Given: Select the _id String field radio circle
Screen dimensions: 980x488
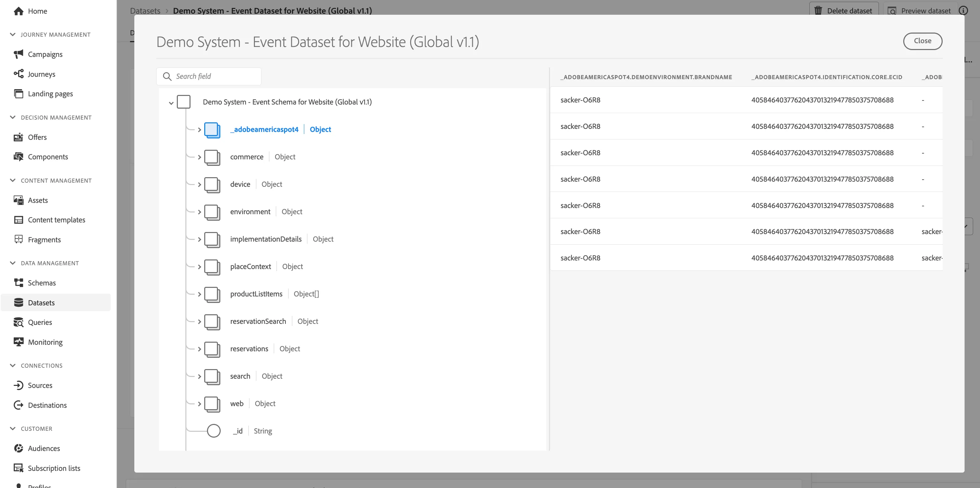Looking at the screenshot, I should 213,431.
